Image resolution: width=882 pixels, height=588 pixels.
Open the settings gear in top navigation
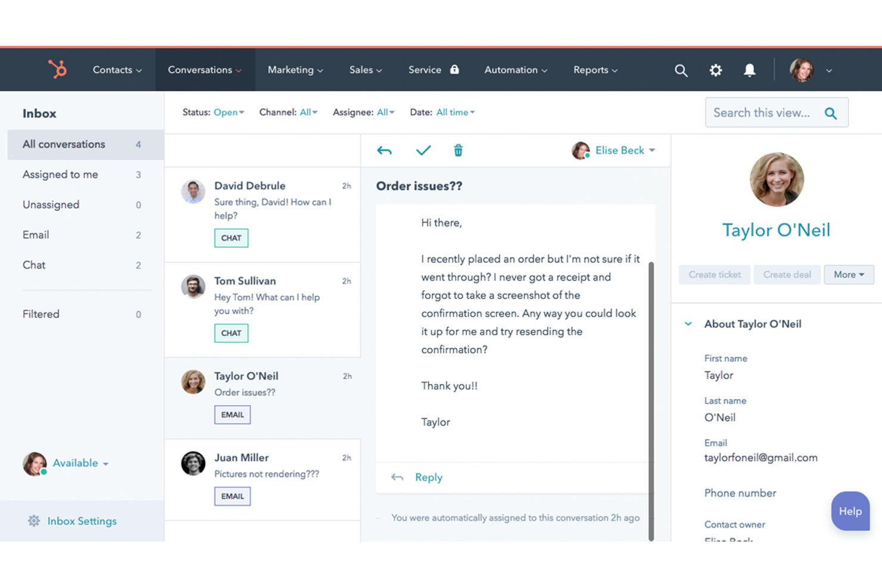(x=715, y=70)
